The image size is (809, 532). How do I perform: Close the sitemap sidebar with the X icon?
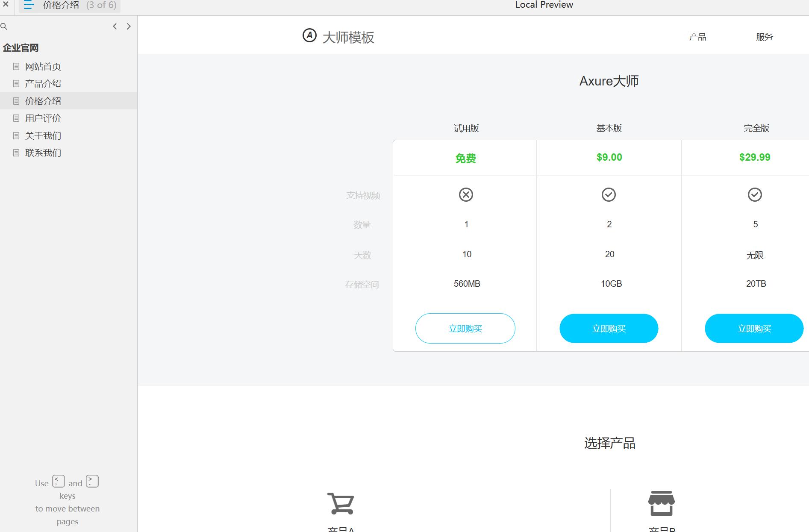[x=6, y=4]
